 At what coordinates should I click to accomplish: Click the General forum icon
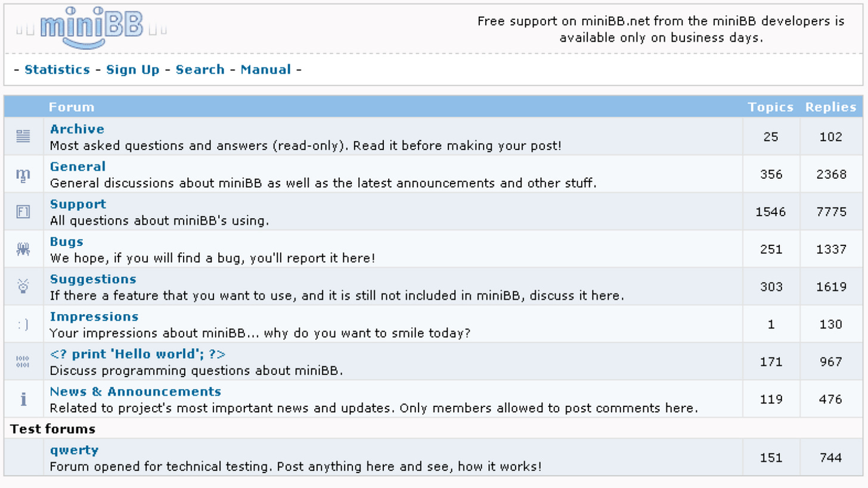point(23,174)
